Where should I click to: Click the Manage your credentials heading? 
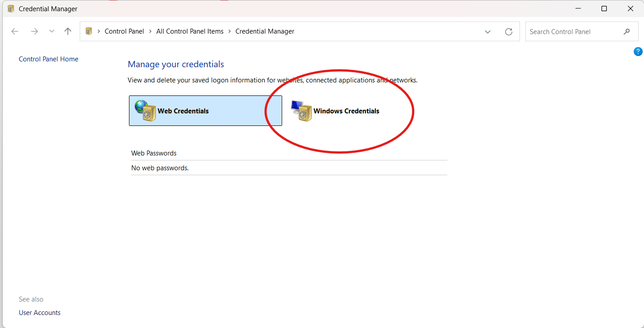tap(176, 64)
